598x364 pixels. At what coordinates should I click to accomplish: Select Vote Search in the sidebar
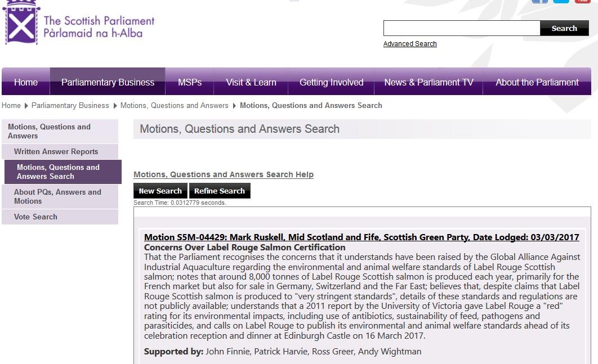[35, 217]
